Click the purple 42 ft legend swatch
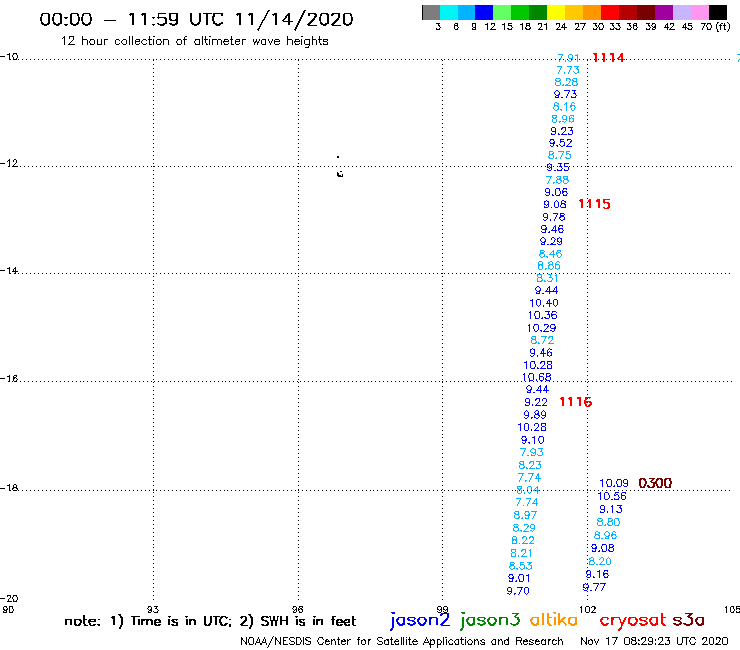 (664, 12)
